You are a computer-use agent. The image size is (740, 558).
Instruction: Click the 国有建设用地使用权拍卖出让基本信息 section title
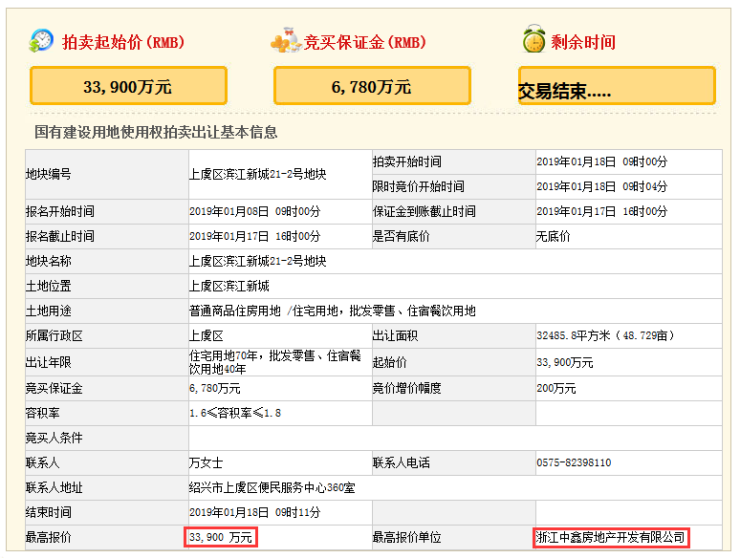pos(156,132)
